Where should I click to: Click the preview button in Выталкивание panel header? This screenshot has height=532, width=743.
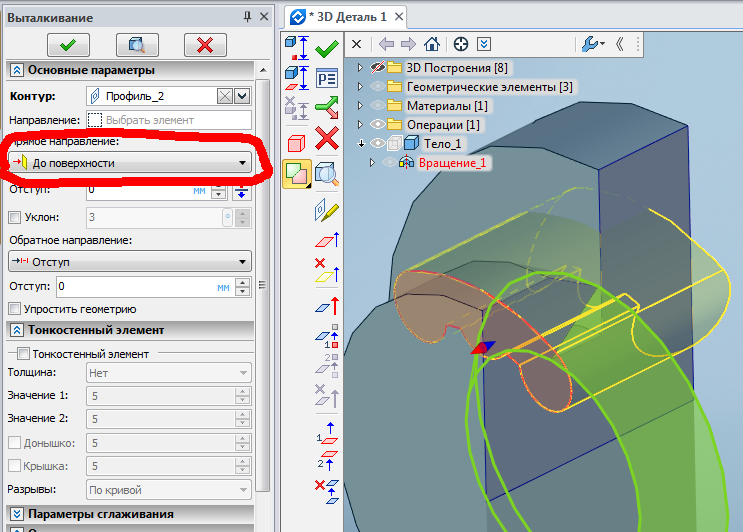pos(137,45)
